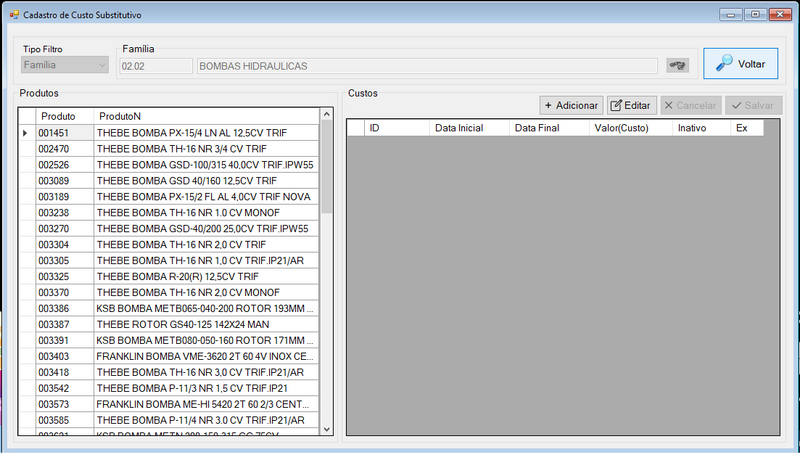Click the product list scroll down arrow
800x460 pixels.
[327, 429]
